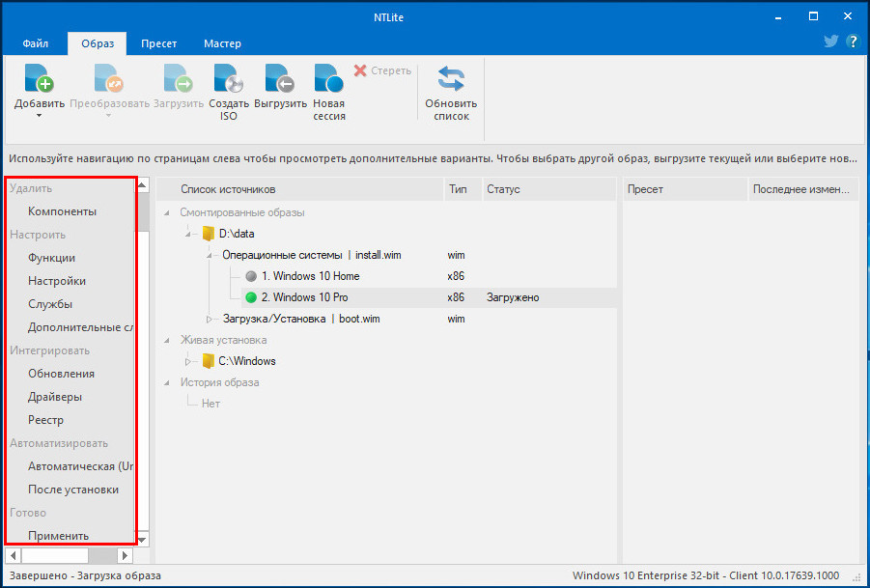Image resolution: width=870 pixels, height=588 pixels.
Task: Open the Функции page
Action: 51,258
